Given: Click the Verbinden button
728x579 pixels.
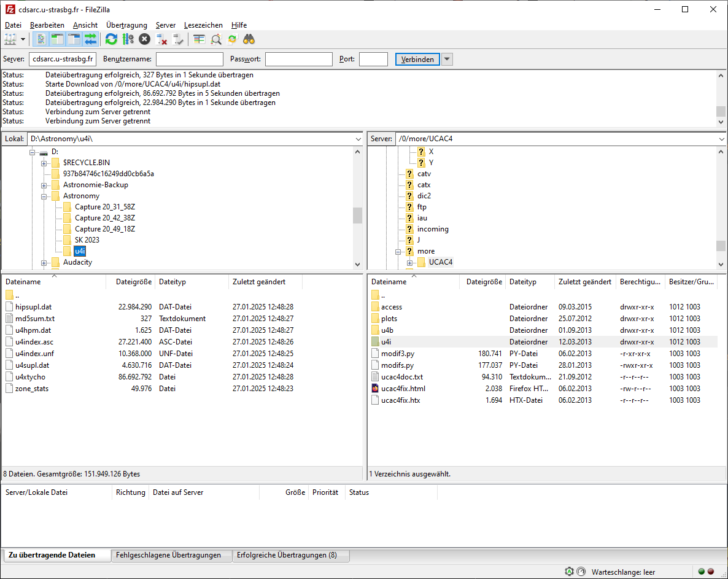Looking at the screenshot, I should [x=417, y=59].
